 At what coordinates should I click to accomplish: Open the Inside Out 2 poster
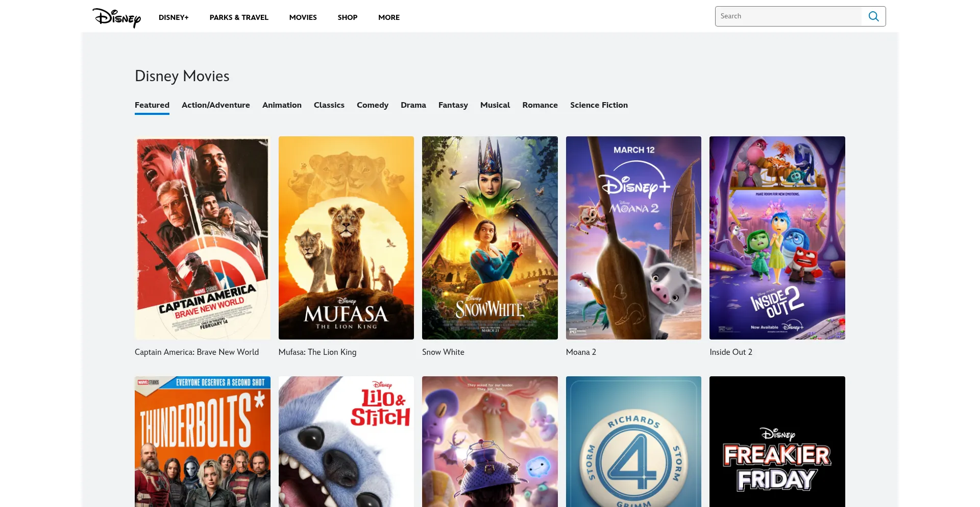pos(777,237)
